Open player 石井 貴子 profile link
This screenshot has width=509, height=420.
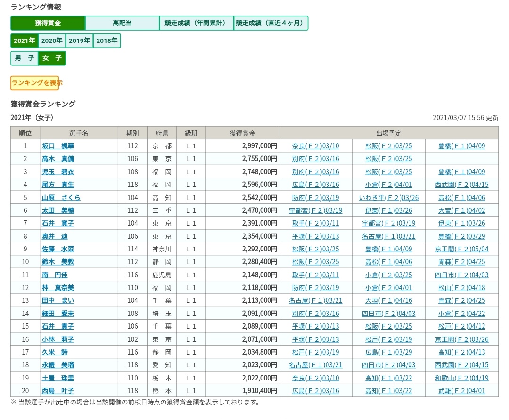[x=58, y=326]
